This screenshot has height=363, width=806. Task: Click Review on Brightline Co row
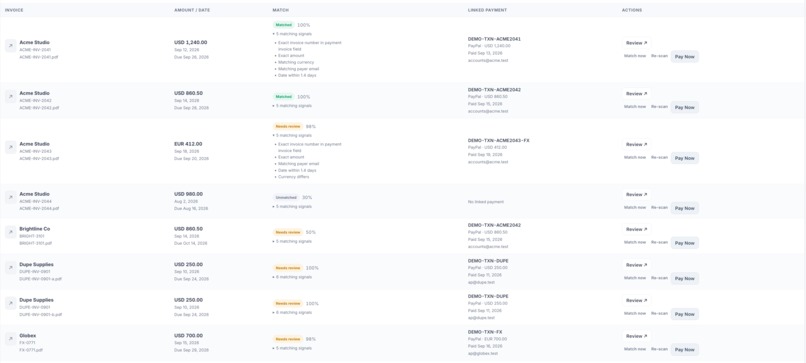pos(636,229)
